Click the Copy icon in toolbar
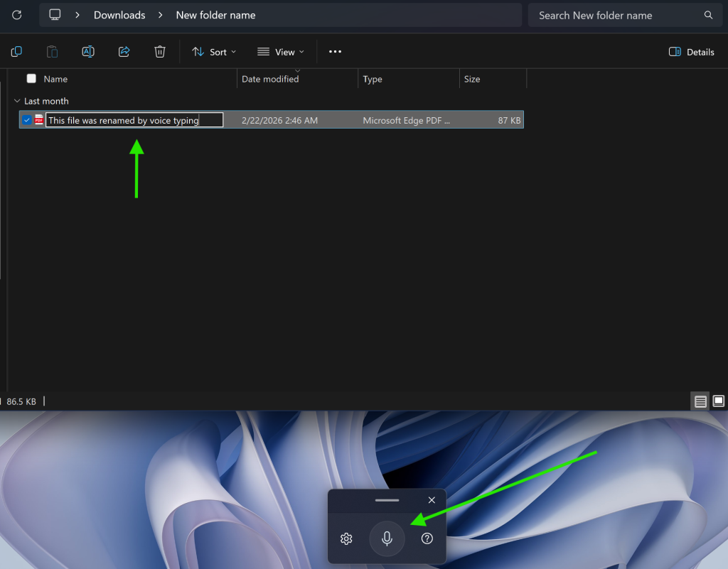Viewport: 728px width, 569px height. pos(16,52)
